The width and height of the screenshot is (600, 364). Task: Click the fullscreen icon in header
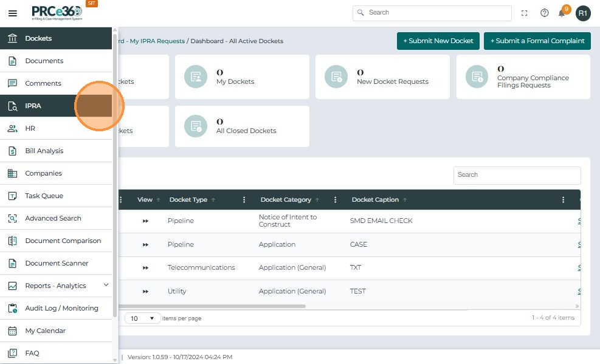(525, 13)
